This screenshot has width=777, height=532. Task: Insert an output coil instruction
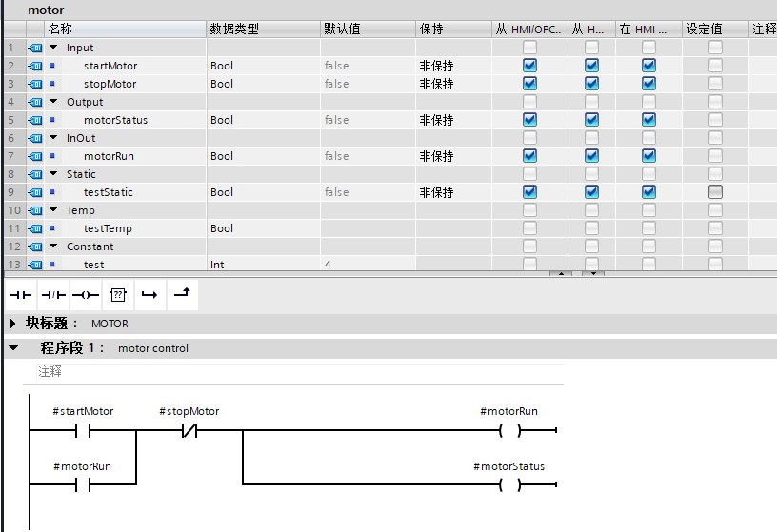coord(86,295)
